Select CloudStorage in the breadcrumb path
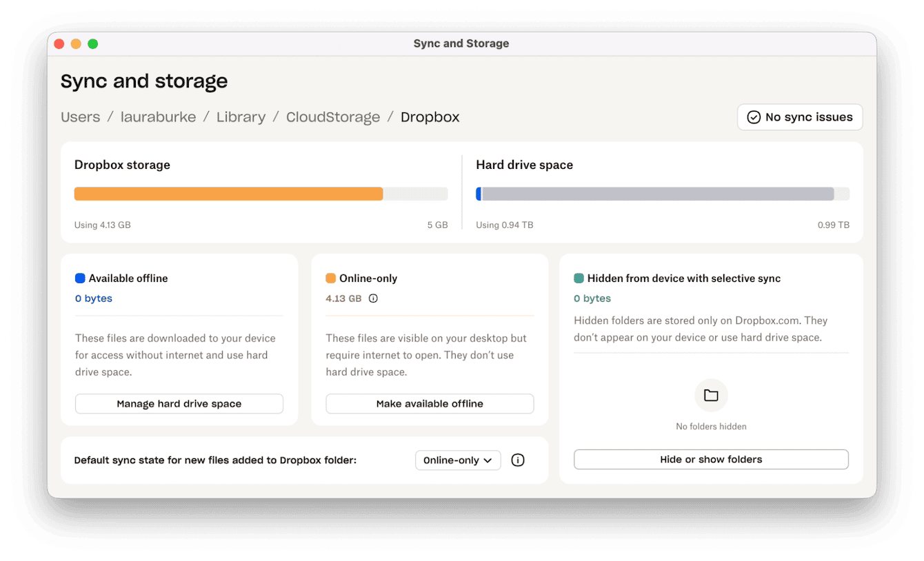 click(333, 116)
